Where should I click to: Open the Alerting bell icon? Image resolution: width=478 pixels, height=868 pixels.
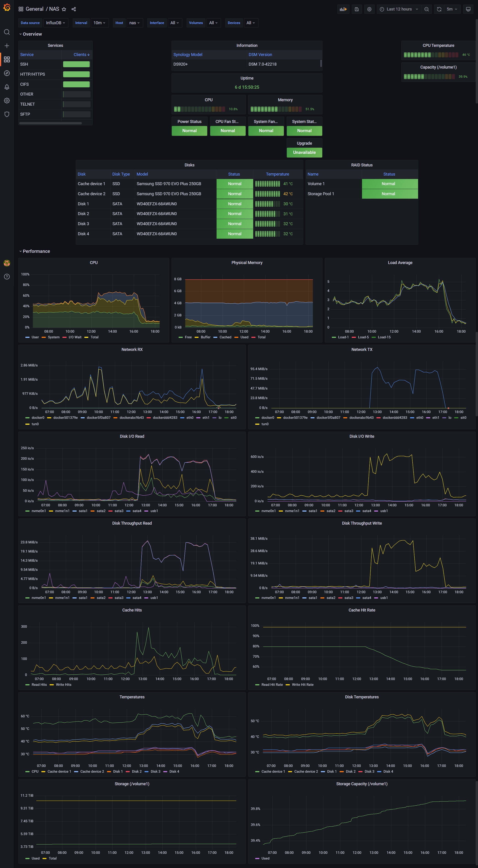7,87
